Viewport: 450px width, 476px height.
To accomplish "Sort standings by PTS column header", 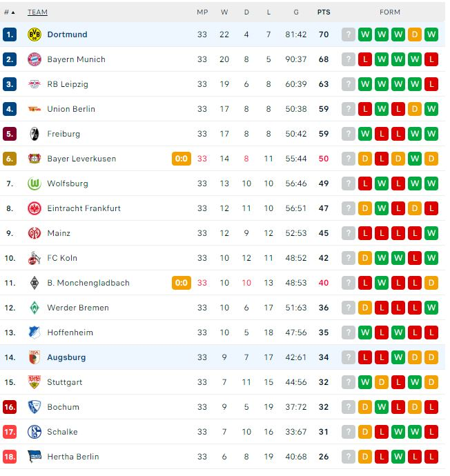I will click(323, 12).
